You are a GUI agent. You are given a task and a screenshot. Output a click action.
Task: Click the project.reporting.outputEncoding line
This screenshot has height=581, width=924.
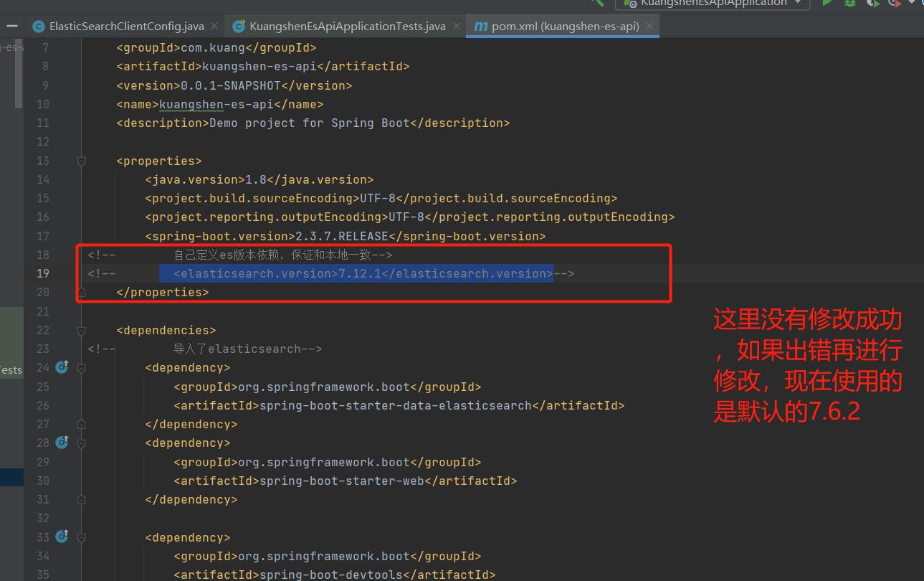[x=409, y=217]
